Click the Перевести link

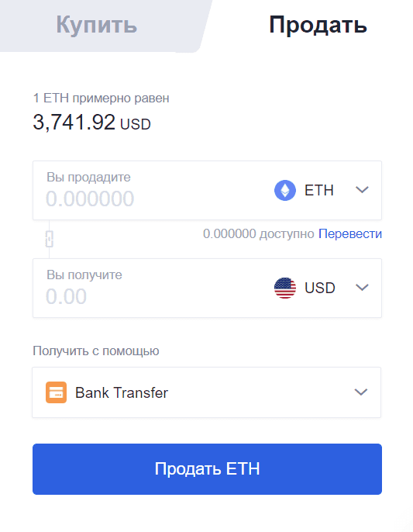coord(350,233)
